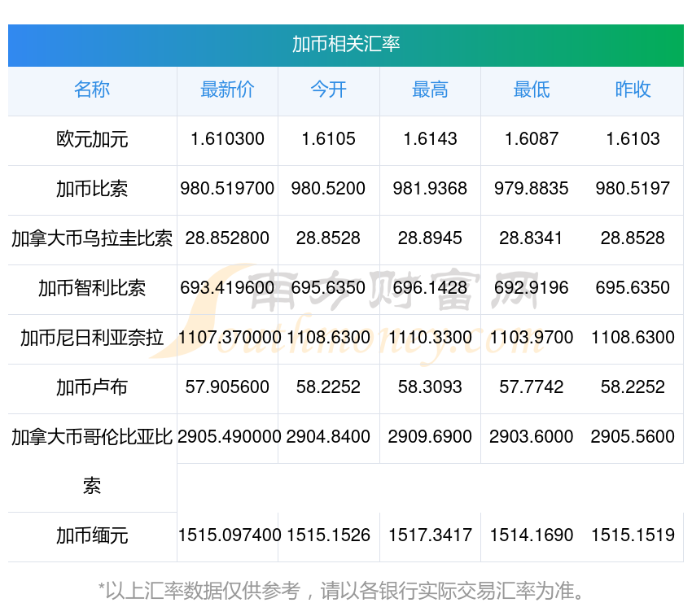The width and height of the screenshot is (692, 616).
Task: Select high value 28.8945
Action: click(x=430, y=238)
